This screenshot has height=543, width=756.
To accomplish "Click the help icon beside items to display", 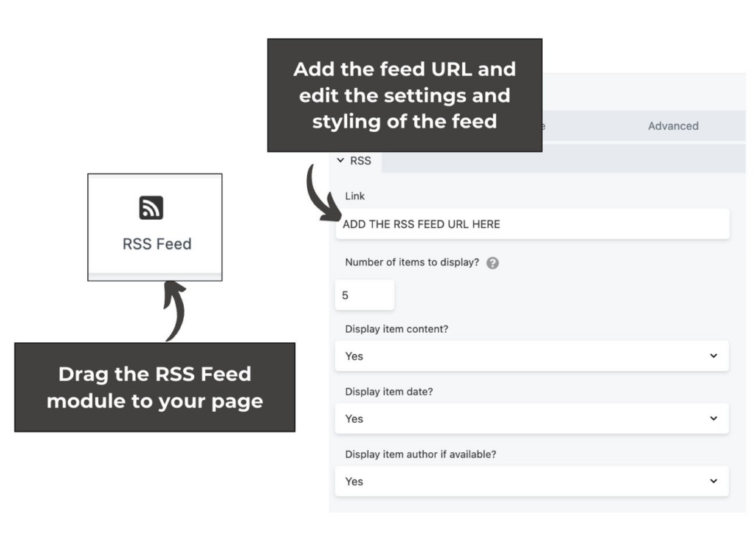I will coord(493,263).
